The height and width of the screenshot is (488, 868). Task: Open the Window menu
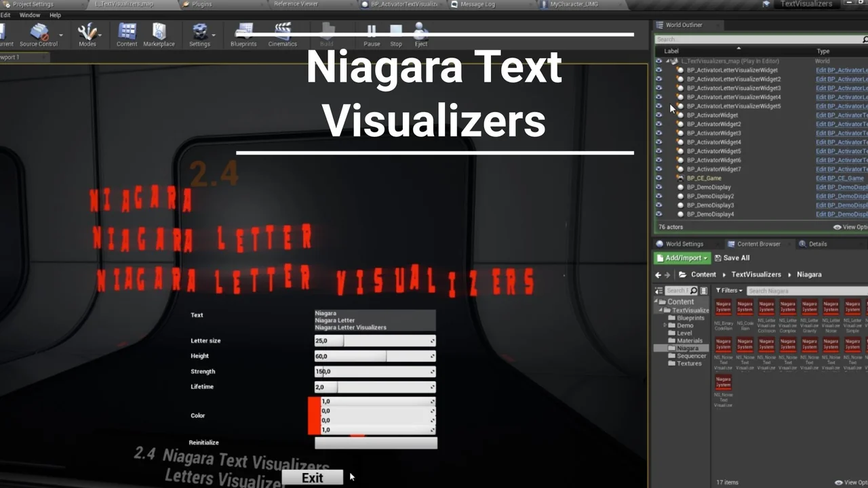(x=30, y=15)
